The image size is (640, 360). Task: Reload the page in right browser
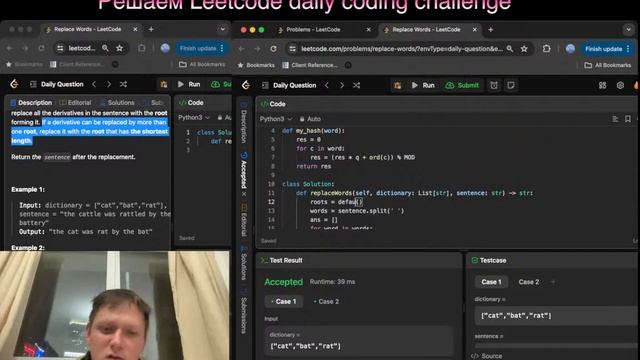[273, 49]
